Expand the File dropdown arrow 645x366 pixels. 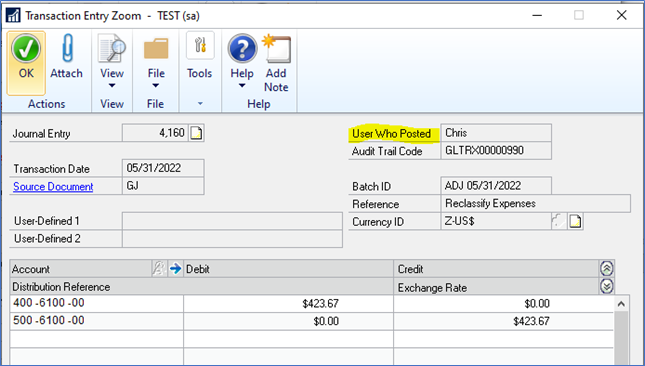click(x=155, y=86)
